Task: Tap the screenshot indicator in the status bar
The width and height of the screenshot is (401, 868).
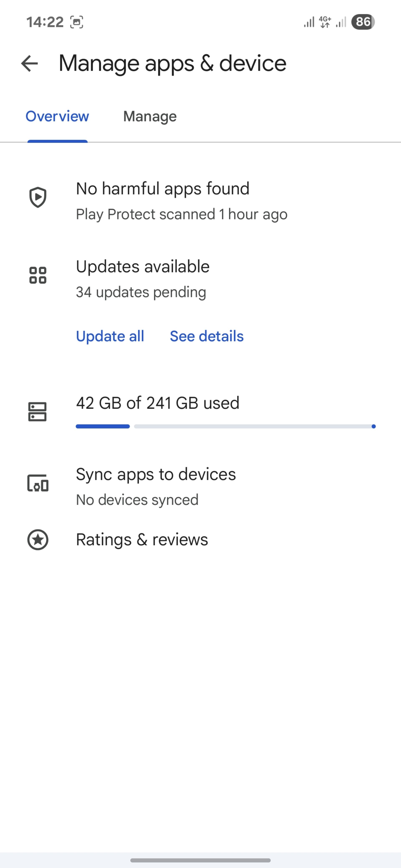Action: (77, 22)
